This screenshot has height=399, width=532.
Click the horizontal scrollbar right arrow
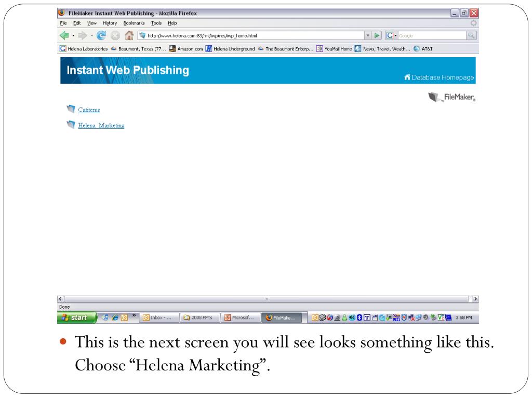click(475, 299)
